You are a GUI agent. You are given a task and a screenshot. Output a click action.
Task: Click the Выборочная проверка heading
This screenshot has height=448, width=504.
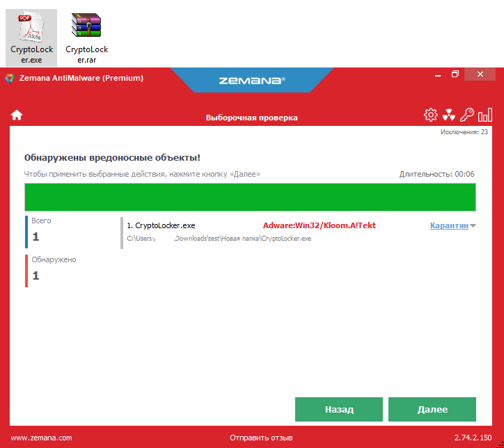[x=252, y=118]
